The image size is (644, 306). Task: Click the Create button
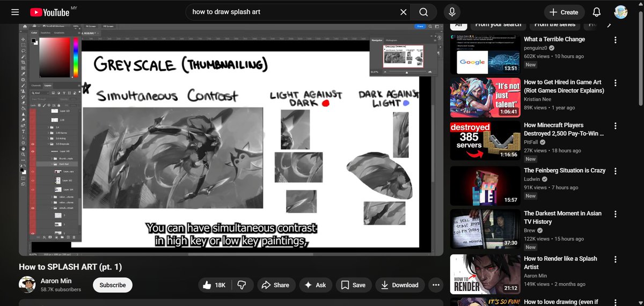[564, 12]
